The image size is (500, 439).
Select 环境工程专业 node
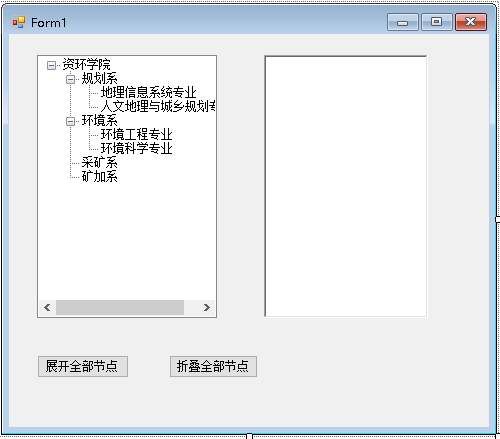[136, 135]
